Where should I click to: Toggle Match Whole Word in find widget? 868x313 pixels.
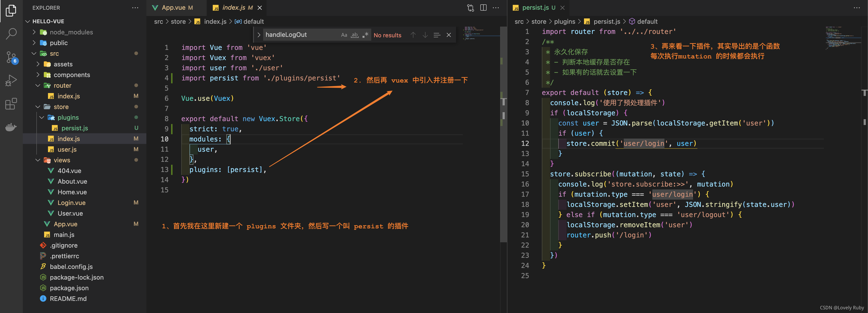pos(355,35)
